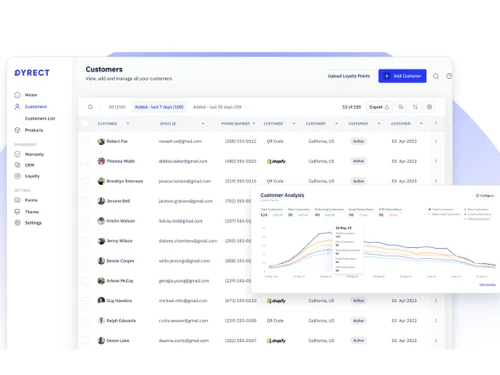The width and height of the screenshot is (500, 375).
Task: Click the Add Customer button
Action: [x=402, y=76]
